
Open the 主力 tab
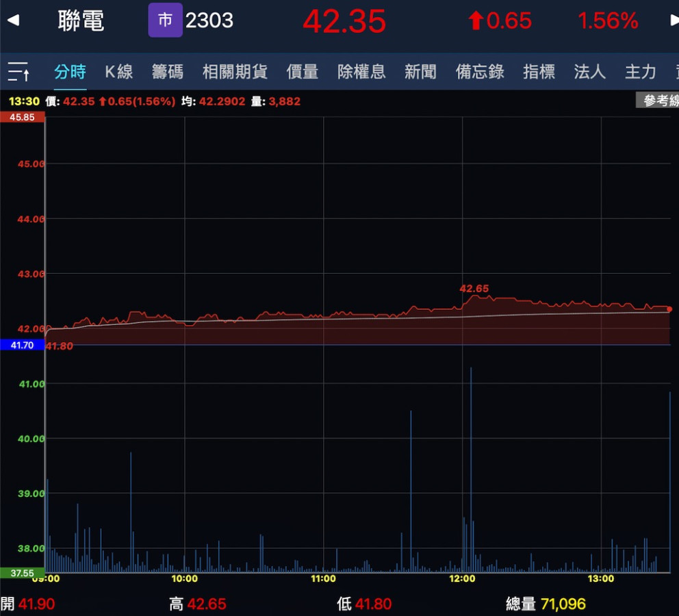pyautogui.click(x=641, y=71)
